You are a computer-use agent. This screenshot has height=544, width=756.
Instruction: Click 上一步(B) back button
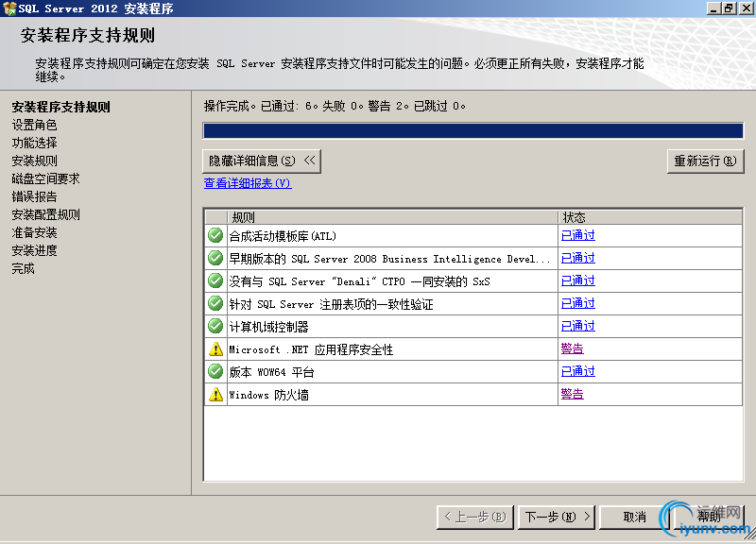(475, 517)
